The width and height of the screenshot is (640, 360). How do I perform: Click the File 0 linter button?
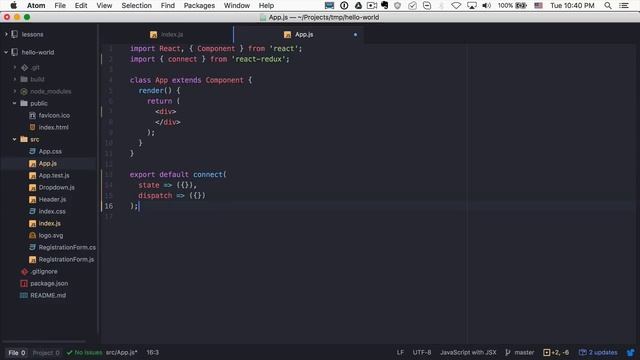(17, 353)
